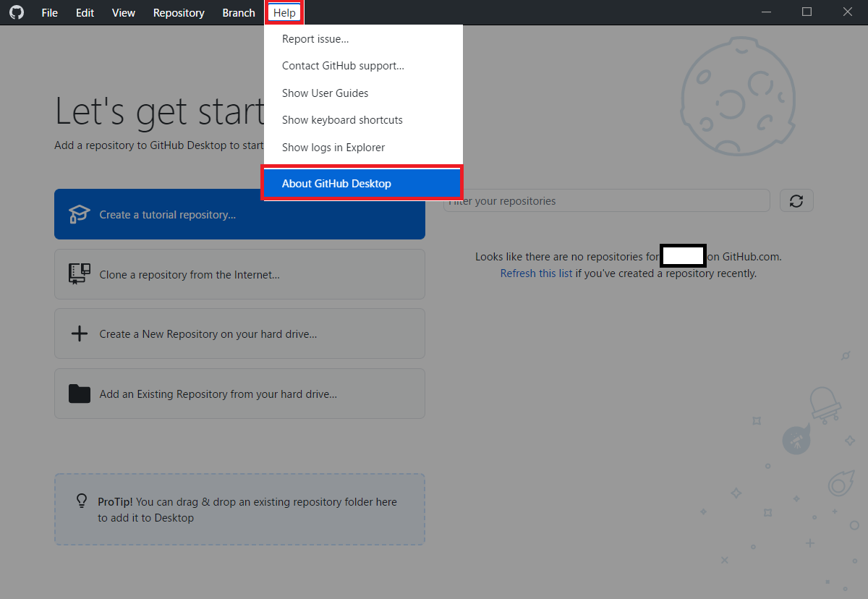Choose Show keyboard shortcuts

point(363,120)
